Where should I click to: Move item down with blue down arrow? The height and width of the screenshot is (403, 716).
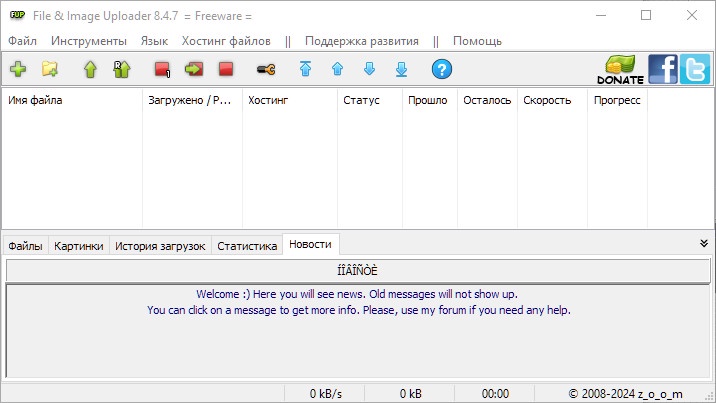369,69
